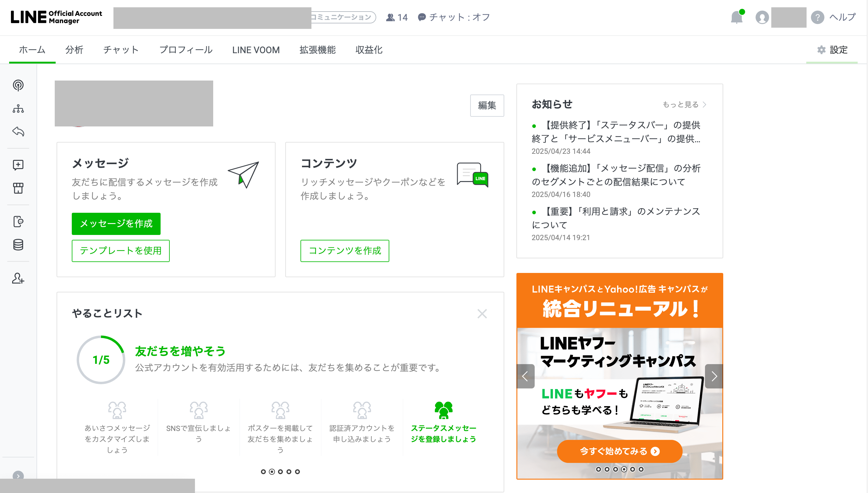This screenshot has width=868, height=493.
Task: Click the ヘルプ help link
Action: point(842,17)
